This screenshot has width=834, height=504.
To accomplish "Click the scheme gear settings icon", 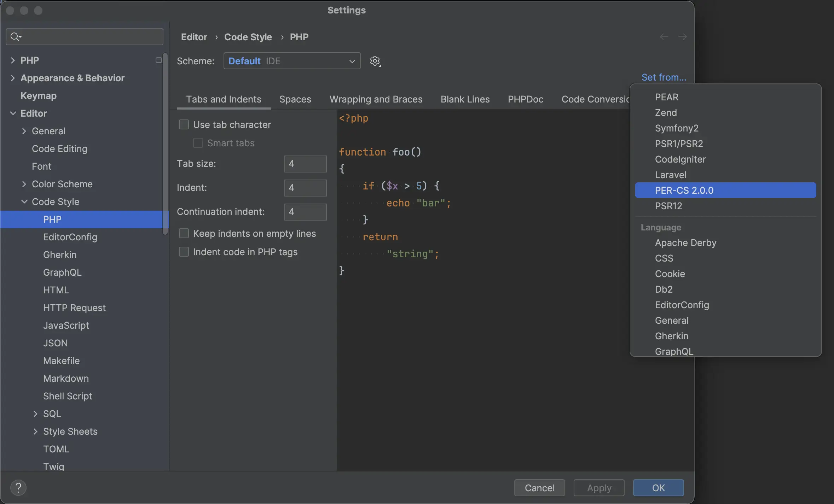I will coord(375,61).
